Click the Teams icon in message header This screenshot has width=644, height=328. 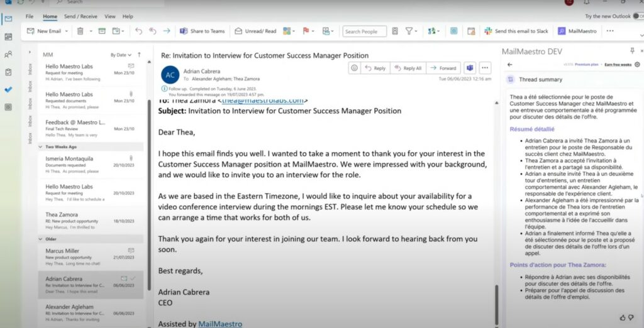coord(470,68)
